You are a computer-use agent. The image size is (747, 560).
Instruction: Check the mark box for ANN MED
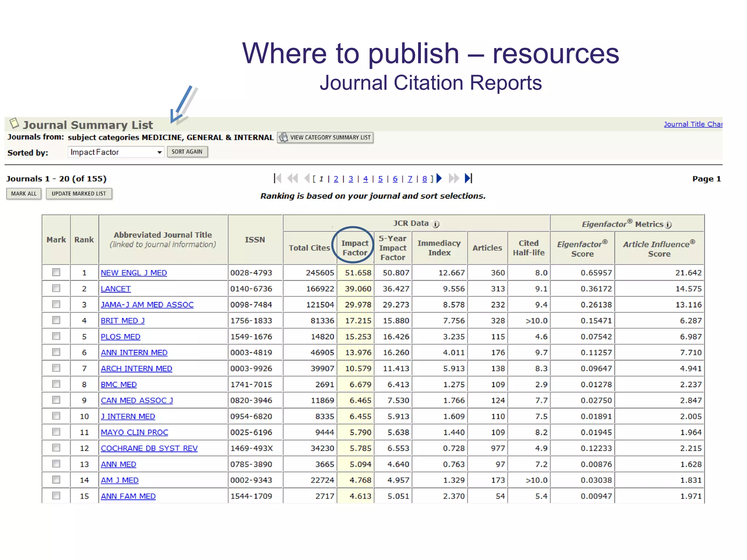click(x=56, y=464)
